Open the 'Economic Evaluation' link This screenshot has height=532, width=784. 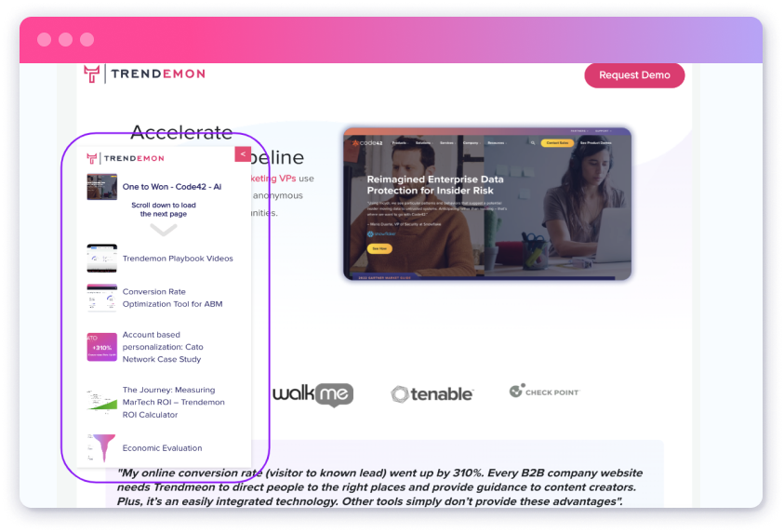[x=162, y=448]
